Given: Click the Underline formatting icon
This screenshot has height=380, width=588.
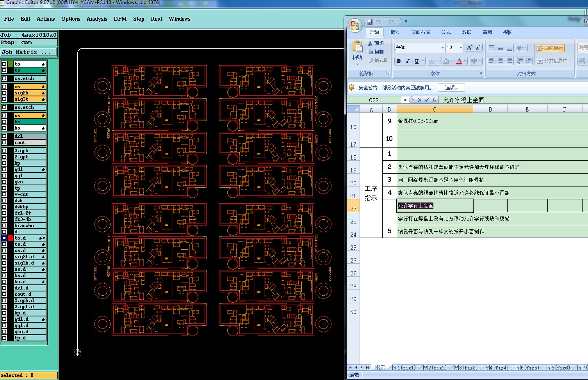Looking at the screenshot, I should (x=417, y=61).
